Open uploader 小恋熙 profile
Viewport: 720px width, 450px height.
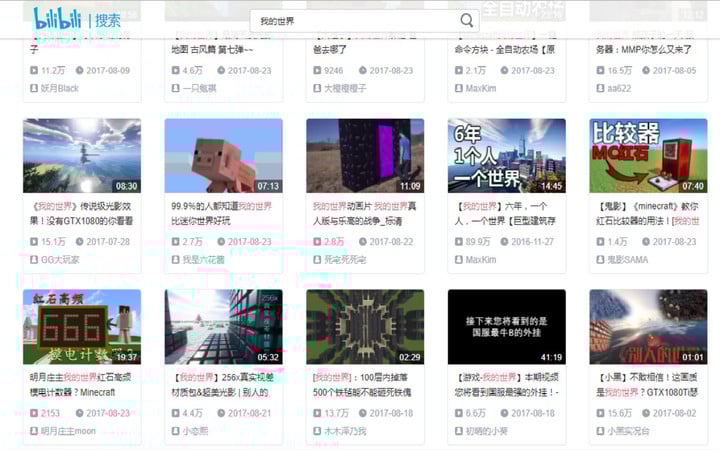pos(195,431)
